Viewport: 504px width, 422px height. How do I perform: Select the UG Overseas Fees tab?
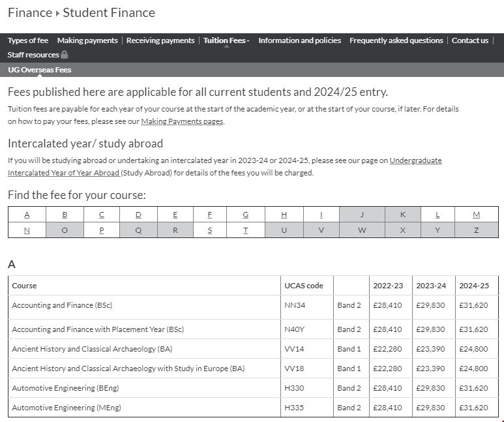40,70
